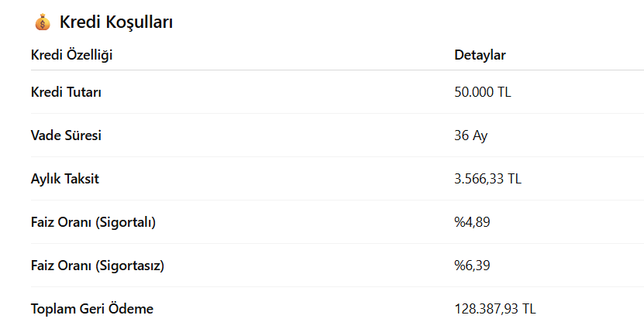644x329 pixels.
Task: Click the divider line under the column headers
Action: (x=310, y=70)
